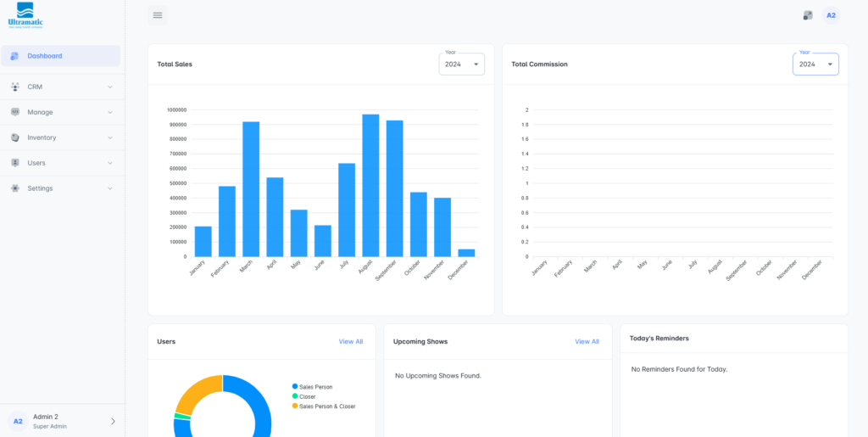868x437 pixels.
Task: Click View All in Users card
Action: pyautogui.click(x=351, y=342)
